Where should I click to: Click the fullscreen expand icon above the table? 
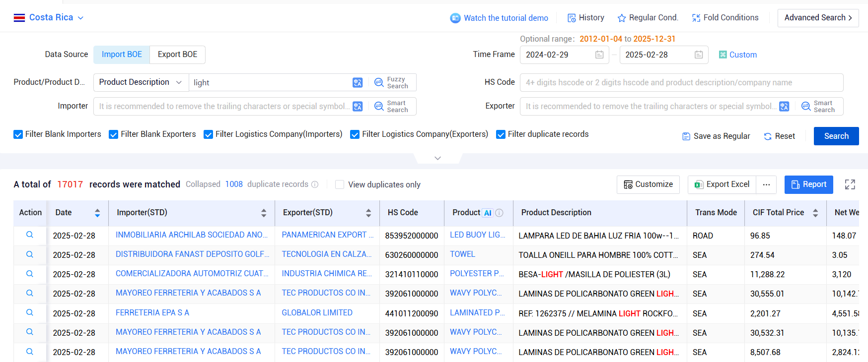click(x=850, y=184)
